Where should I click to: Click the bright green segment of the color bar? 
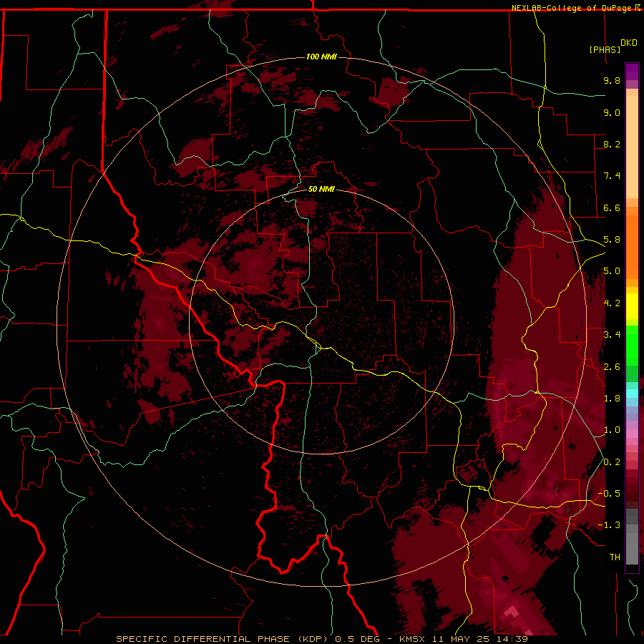pos(632,345)
